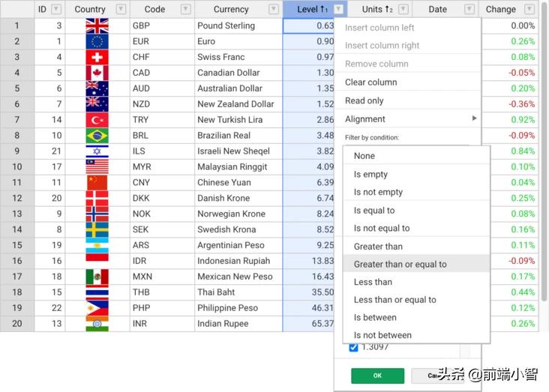
Task: Click the United Kingdom flag icon
Action: click(97, 26)
